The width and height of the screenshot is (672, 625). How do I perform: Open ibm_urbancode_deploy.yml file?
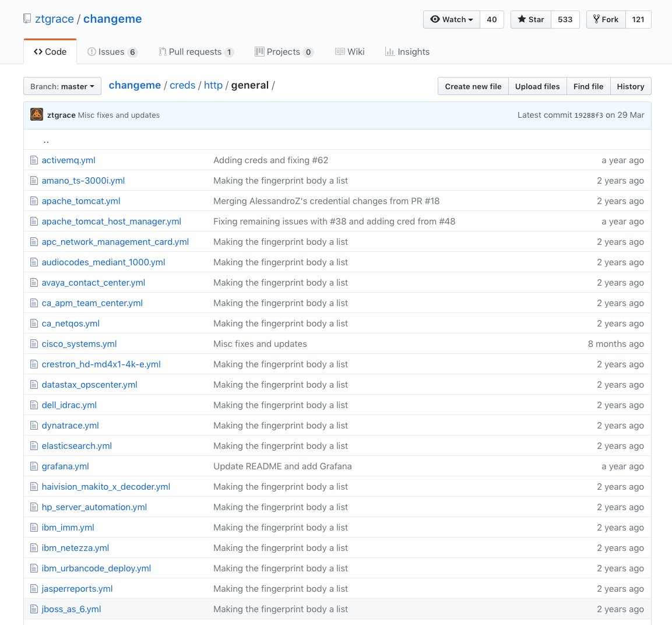[96, 568]
